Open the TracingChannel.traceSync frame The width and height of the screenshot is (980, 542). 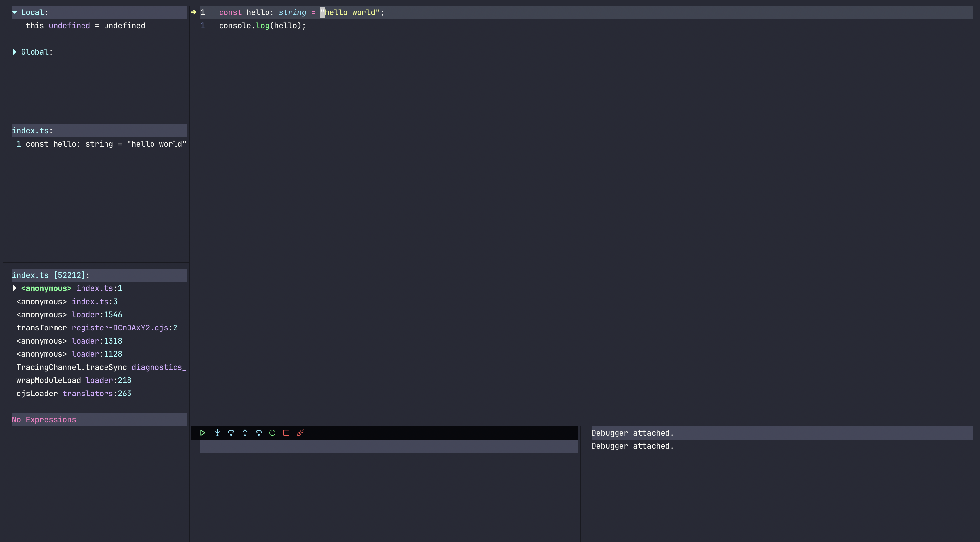(x=101, y=367)
